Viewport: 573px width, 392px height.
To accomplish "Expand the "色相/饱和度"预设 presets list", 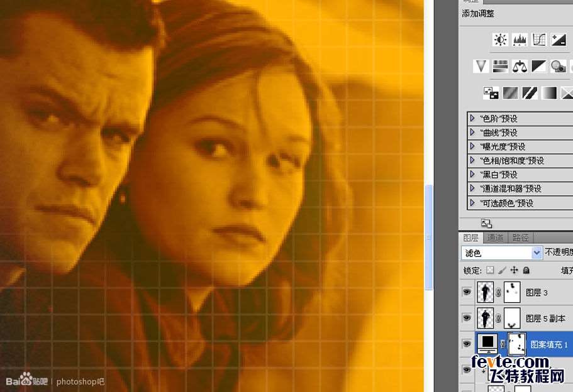I will 472,160.
